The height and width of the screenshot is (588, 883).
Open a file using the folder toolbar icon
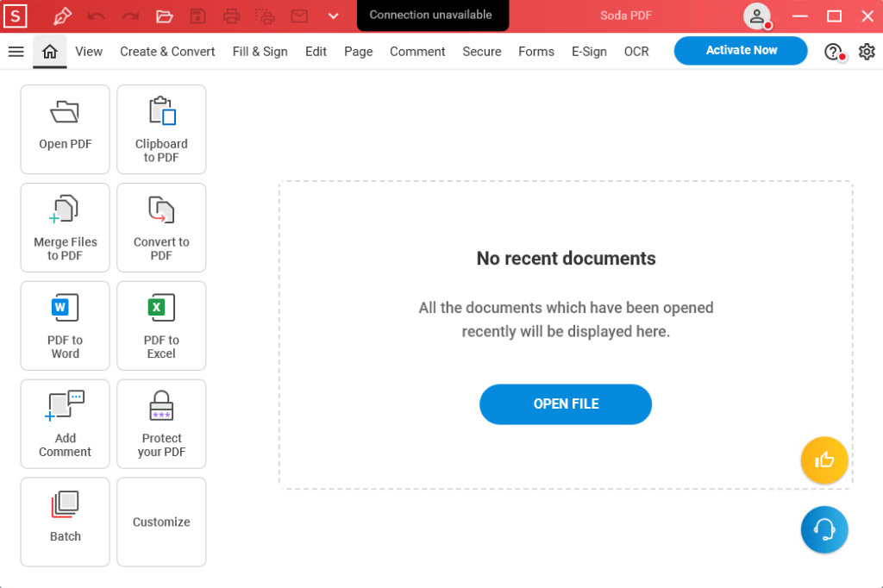(x=164, y=16)
